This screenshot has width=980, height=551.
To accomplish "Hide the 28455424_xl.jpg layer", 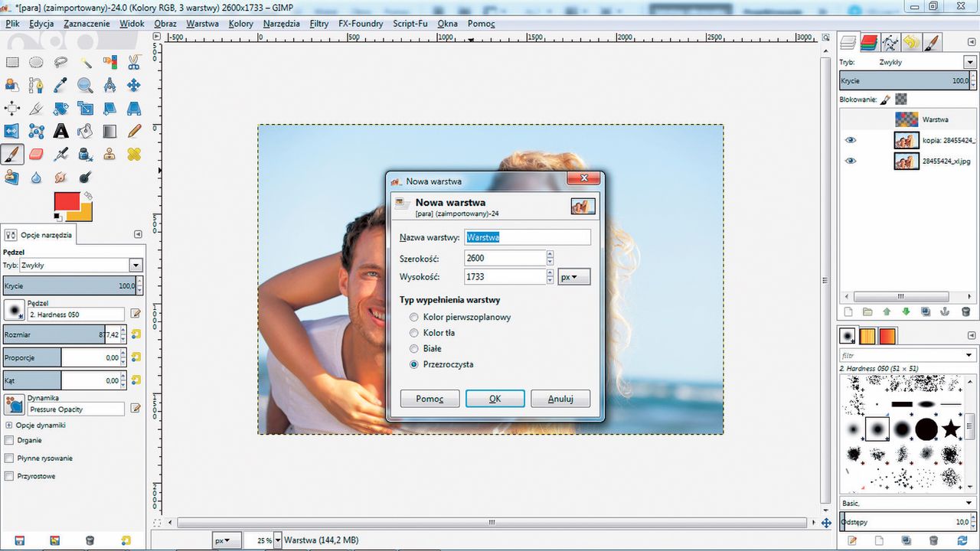I will 851,161.
